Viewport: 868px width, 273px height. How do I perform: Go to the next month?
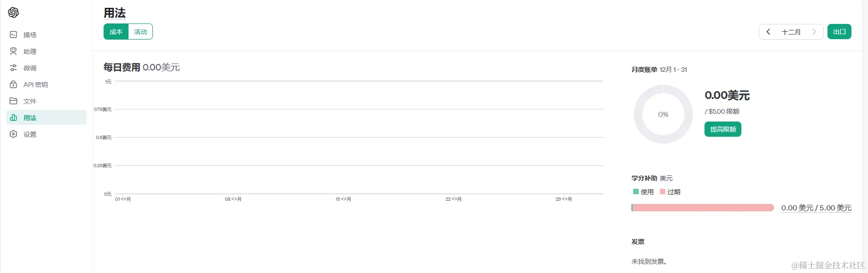tap(814, 32)
